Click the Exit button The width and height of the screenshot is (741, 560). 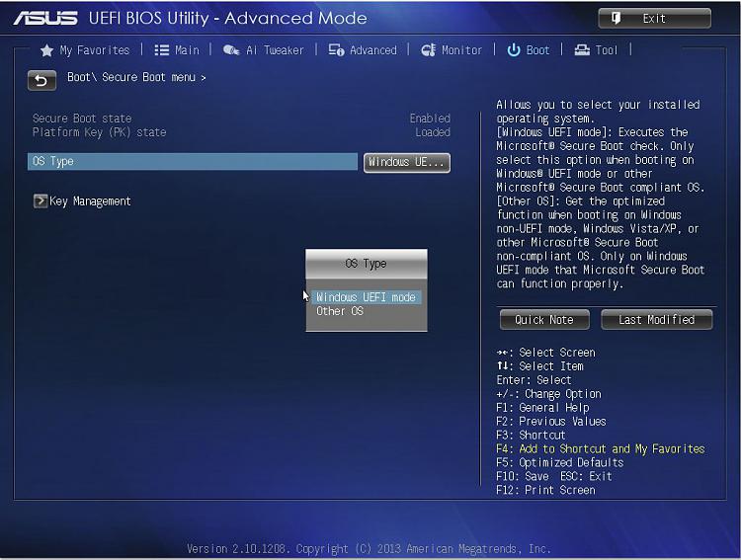click(x=654, y=19)
